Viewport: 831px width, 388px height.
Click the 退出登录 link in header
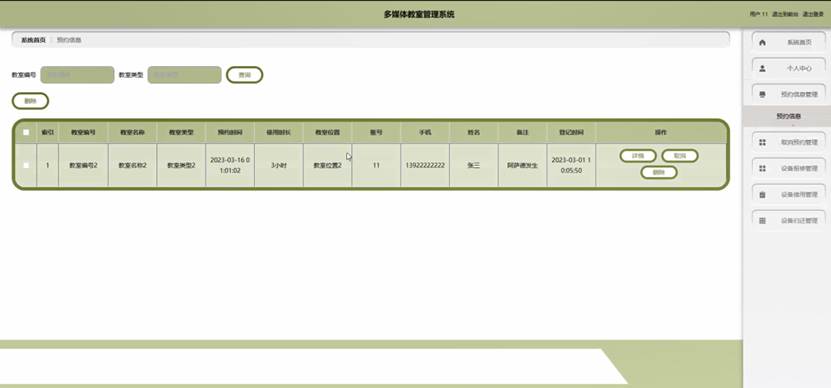point(813,14)
